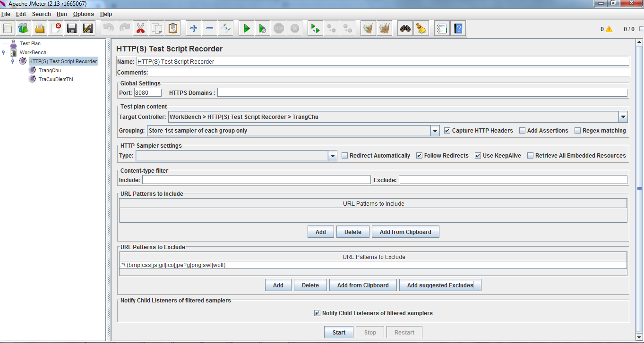The height and width of the screenshot is (343, 644).
Task: Check Retrieve All Embedded Resources
Action: click(x=530, y=156)
